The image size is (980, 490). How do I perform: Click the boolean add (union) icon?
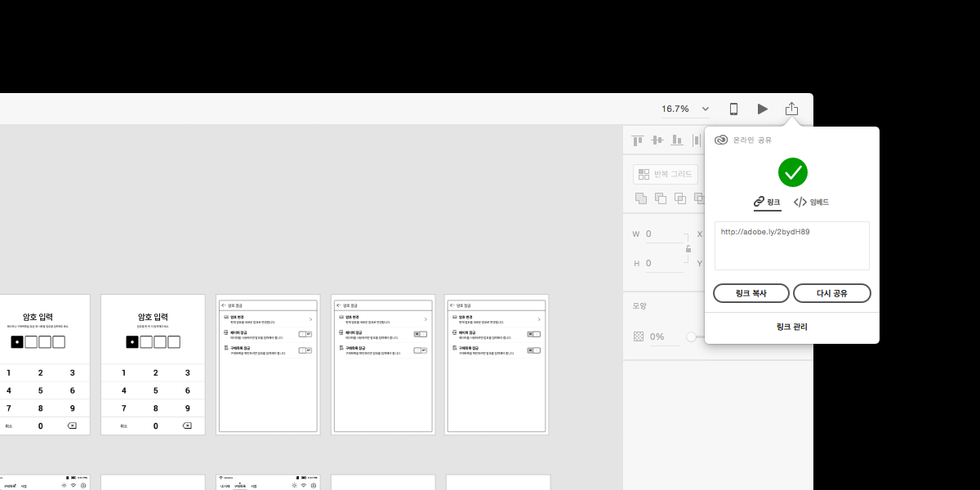(641, 198)
